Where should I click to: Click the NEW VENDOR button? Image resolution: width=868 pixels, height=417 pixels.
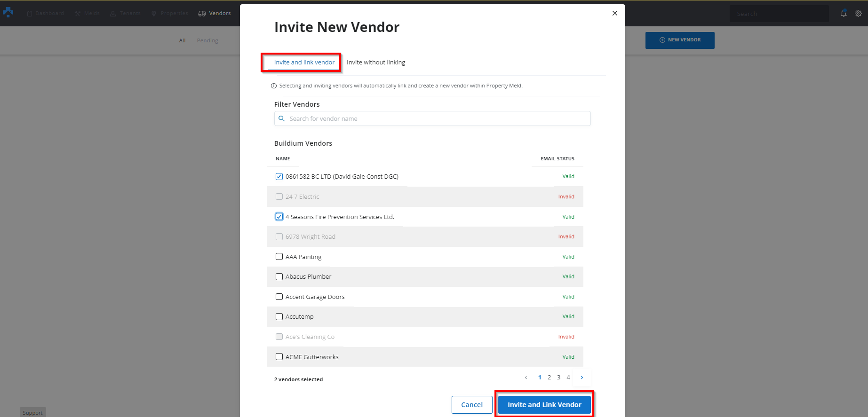click(x=680, y=40)
